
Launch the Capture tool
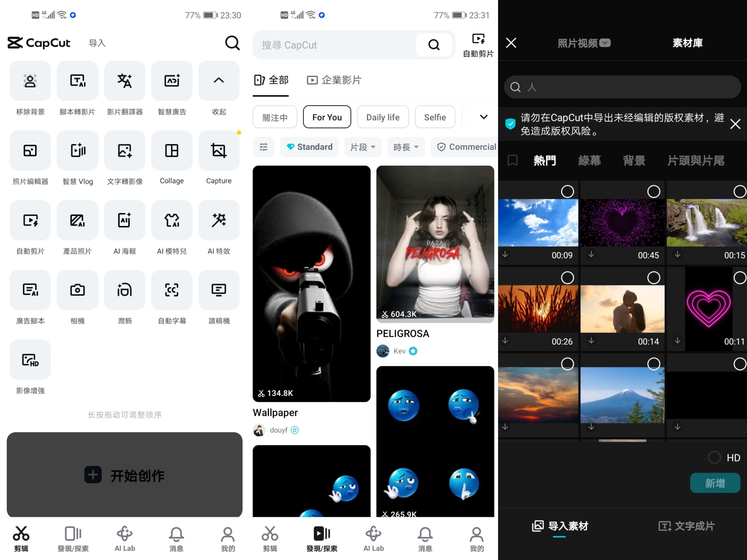pos(218,151)
